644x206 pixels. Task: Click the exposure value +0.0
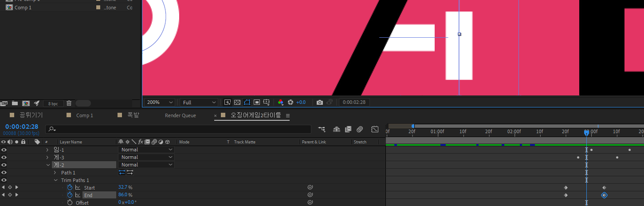click(301, 103)
